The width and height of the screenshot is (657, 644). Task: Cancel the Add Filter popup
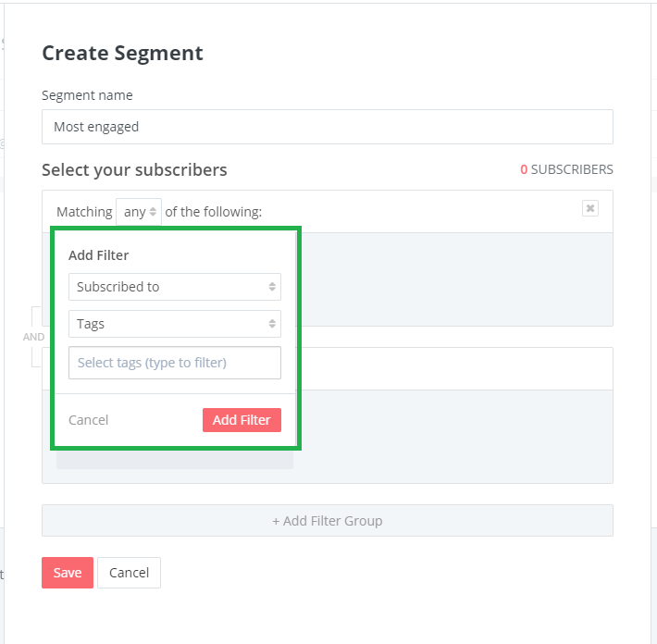tap(89, 420)
